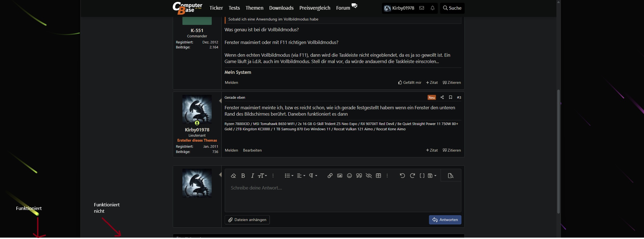Toggle bold formatting in reply editor

(243, 176)
